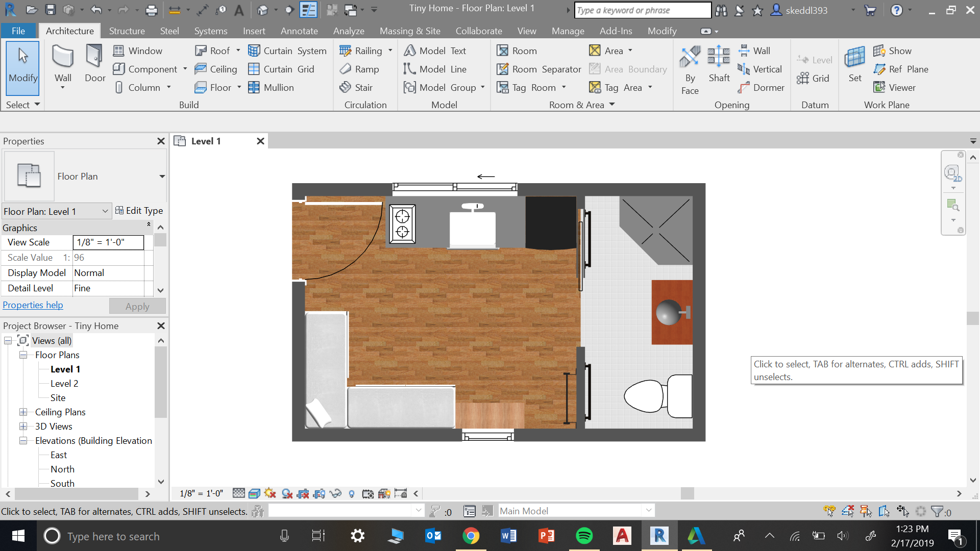This screenshot has height=551, width=980.
Task: Open the Roof tool dropdown arrow
Action: coord(238,51)
